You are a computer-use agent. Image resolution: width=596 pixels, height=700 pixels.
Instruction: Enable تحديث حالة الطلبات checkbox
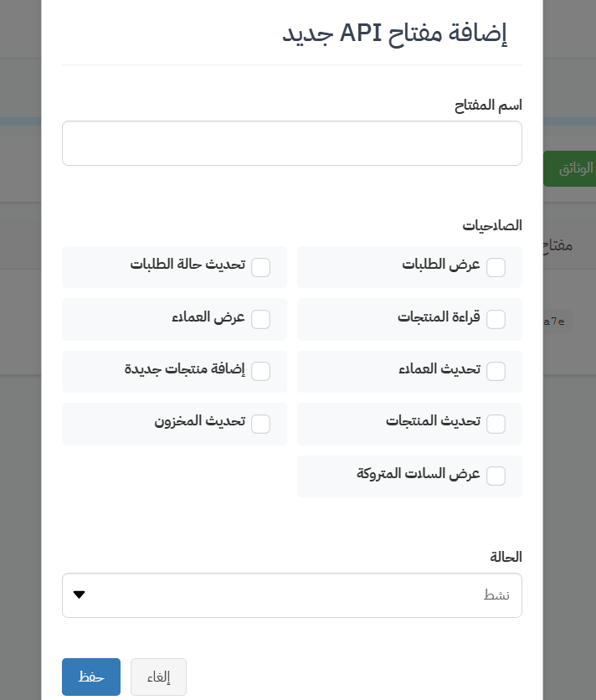tap(260, 267)
